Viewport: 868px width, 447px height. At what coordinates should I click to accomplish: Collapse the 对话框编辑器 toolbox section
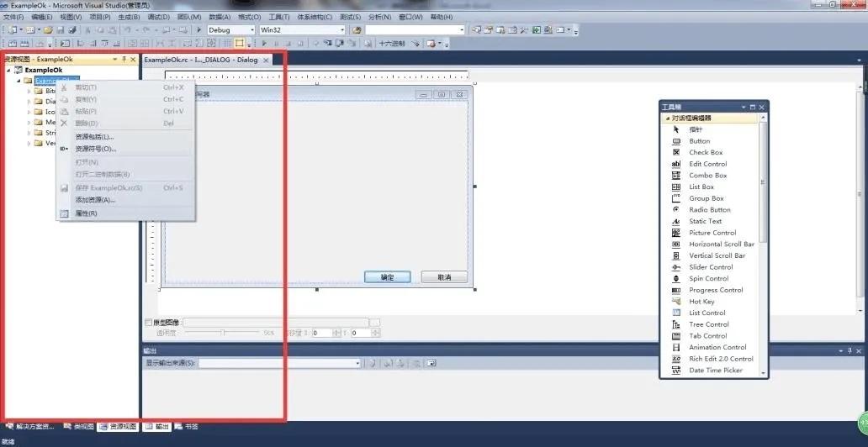(x=668, y=118)
